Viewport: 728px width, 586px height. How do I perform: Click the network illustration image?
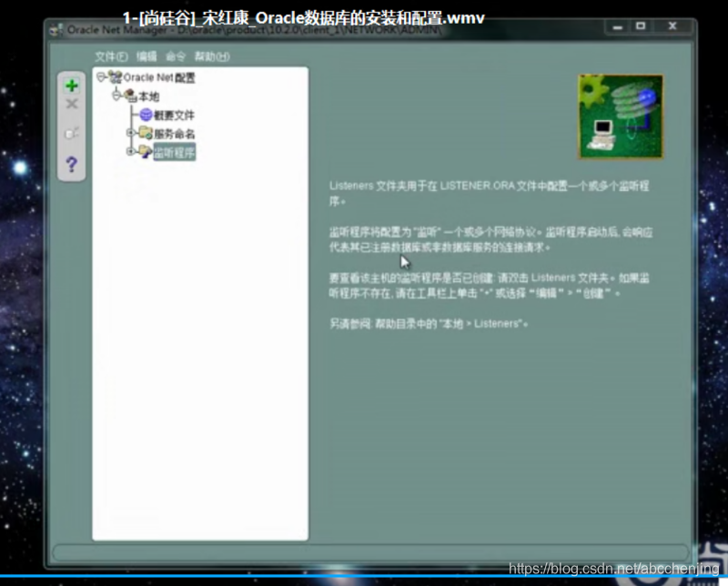(x=621, y=116)
